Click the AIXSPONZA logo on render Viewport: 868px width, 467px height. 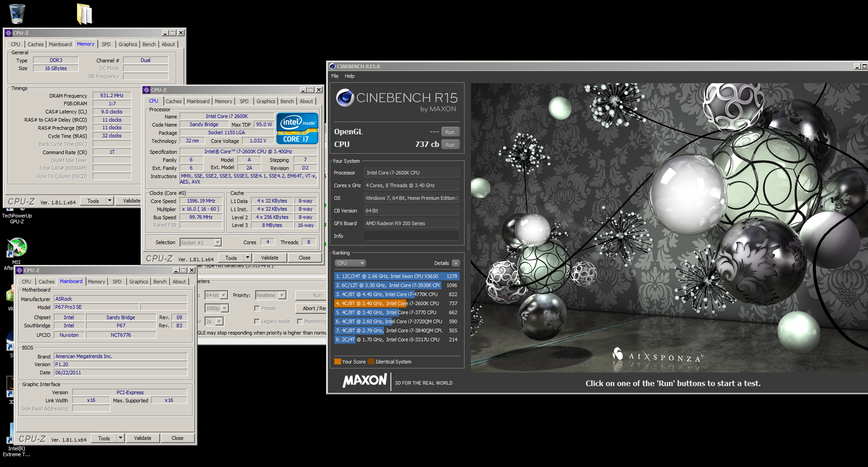658,357
